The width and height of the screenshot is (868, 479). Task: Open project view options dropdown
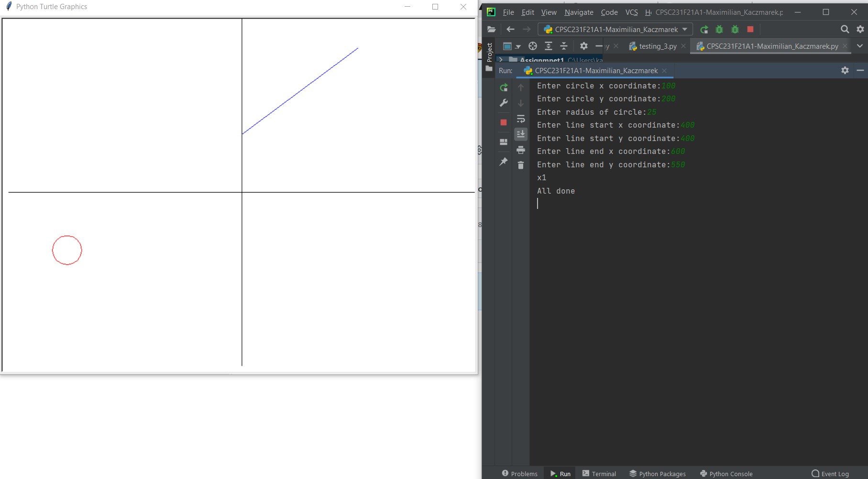click(511, 46)
